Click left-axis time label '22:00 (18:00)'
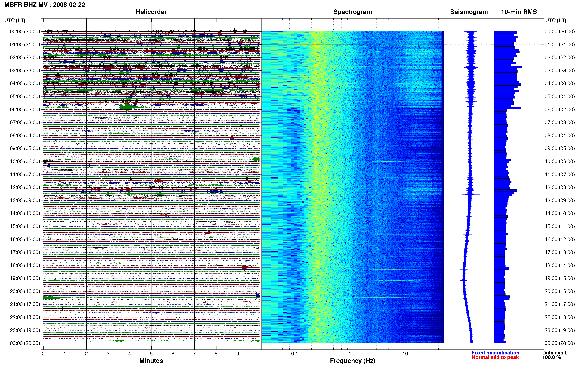The height and width of the screenshot is (368, 588). coord(25,317)
